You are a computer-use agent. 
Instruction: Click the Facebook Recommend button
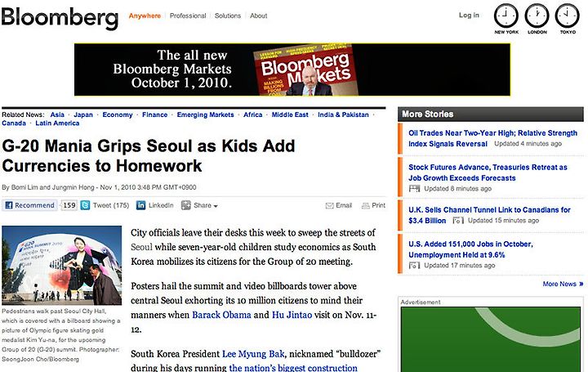pyautogui.click(x=29, y=205)
